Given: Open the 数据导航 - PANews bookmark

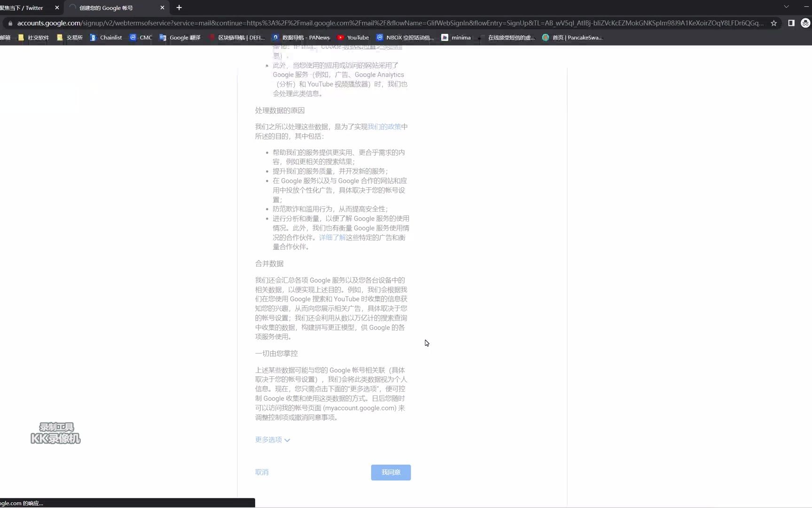Looking at the screenshot, I should (301, 38).
